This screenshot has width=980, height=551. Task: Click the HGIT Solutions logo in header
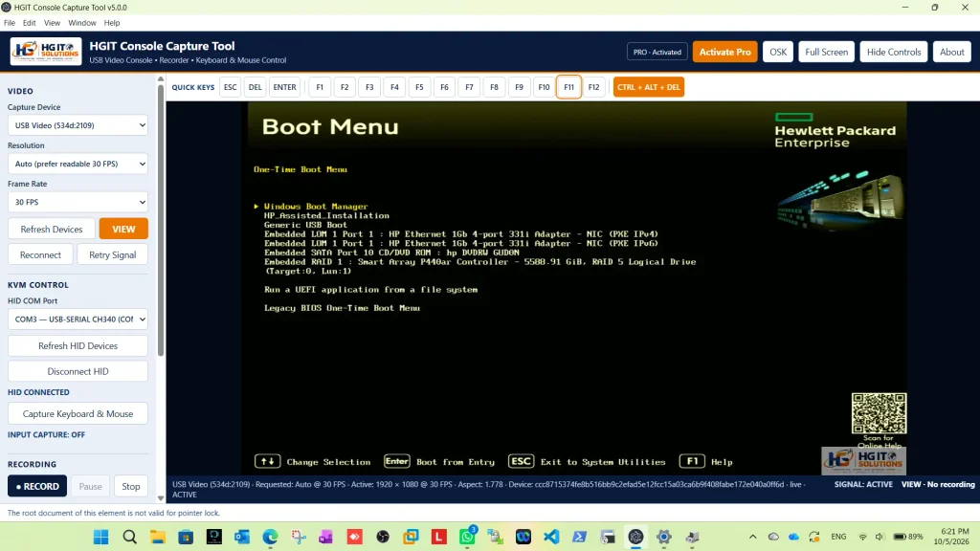46,52
